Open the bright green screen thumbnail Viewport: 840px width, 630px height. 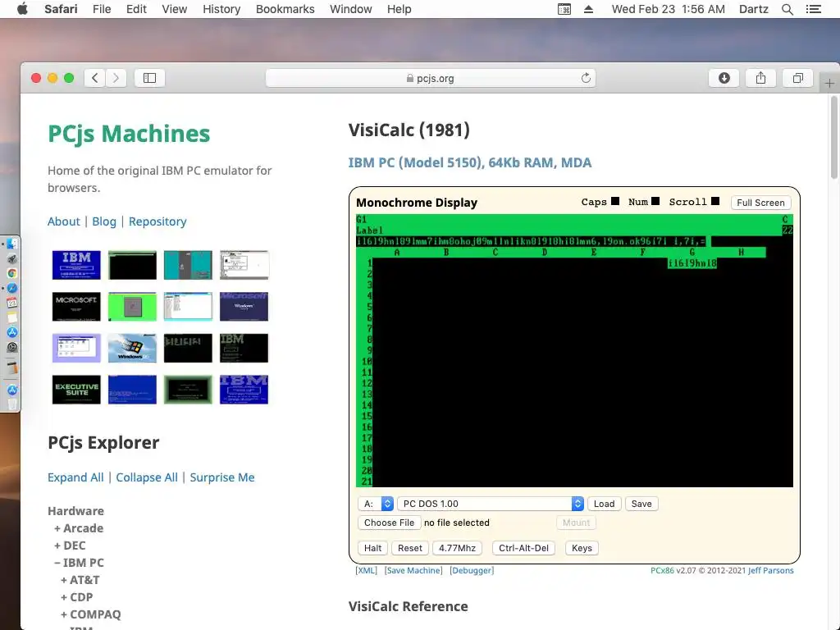click(132, 307)
